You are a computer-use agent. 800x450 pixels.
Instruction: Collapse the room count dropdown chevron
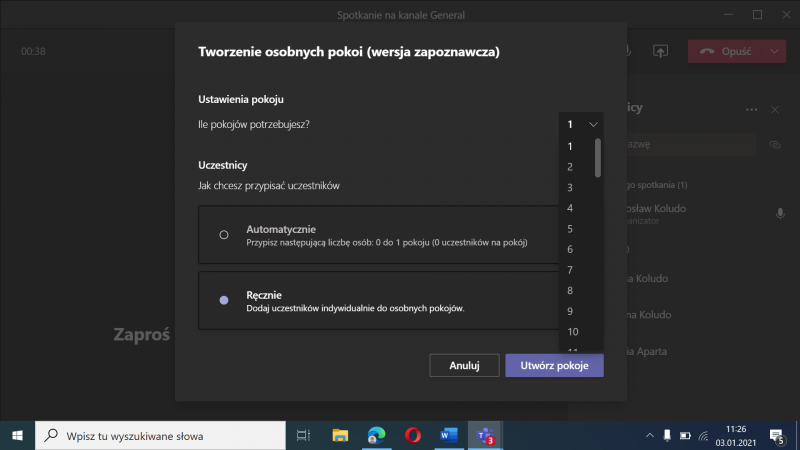(x=593, y=124)
